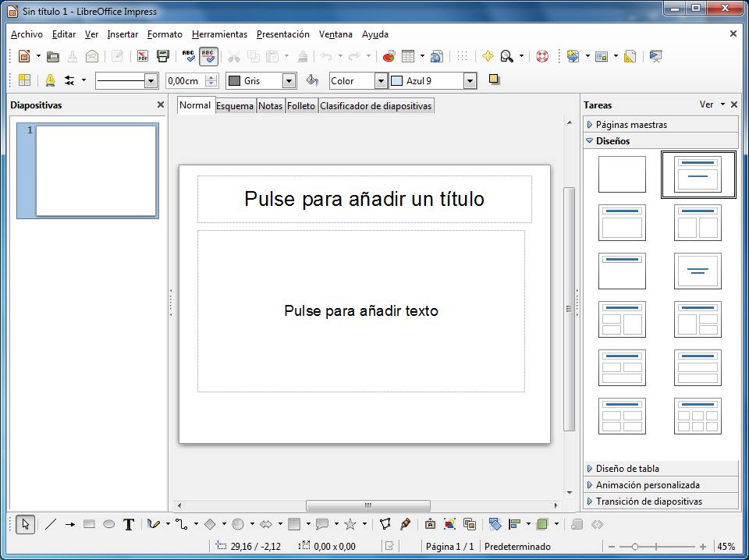Insert a table
749x560 pixels.
click(x=409, y=56)
